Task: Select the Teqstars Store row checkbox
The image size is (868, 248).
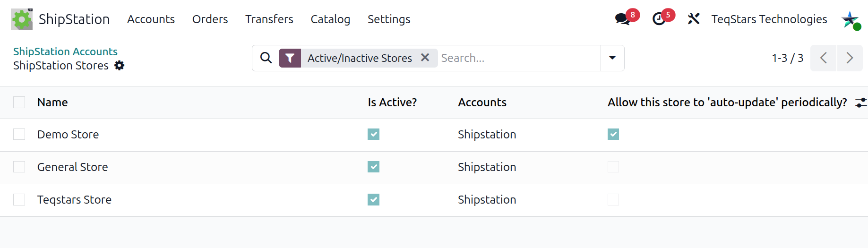Action: pyautogui.click(x=19, y=200)
